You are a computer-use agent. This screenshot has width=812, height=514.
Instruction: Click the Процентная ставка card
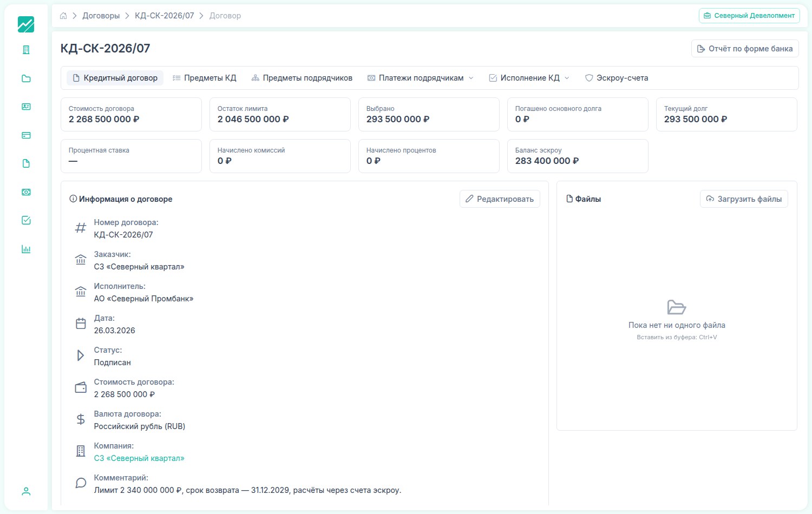click(x=131, y=156)
